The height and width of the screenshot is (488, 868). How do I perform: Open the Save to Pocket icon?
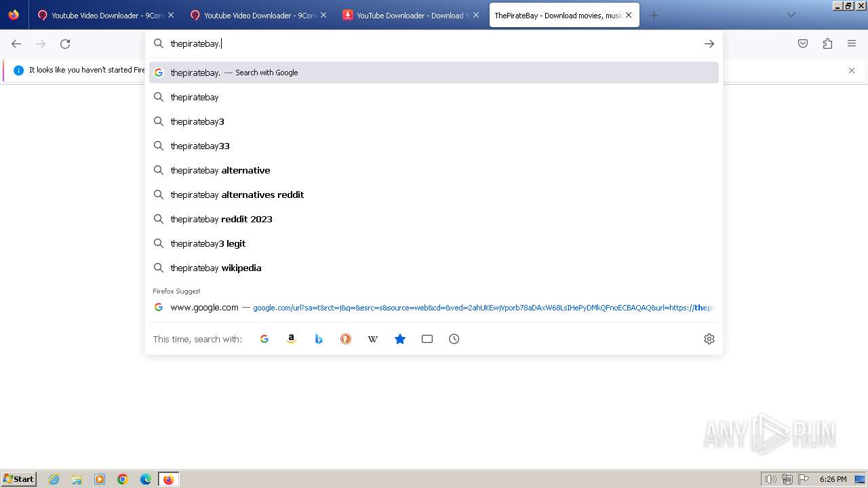(803, 43)
